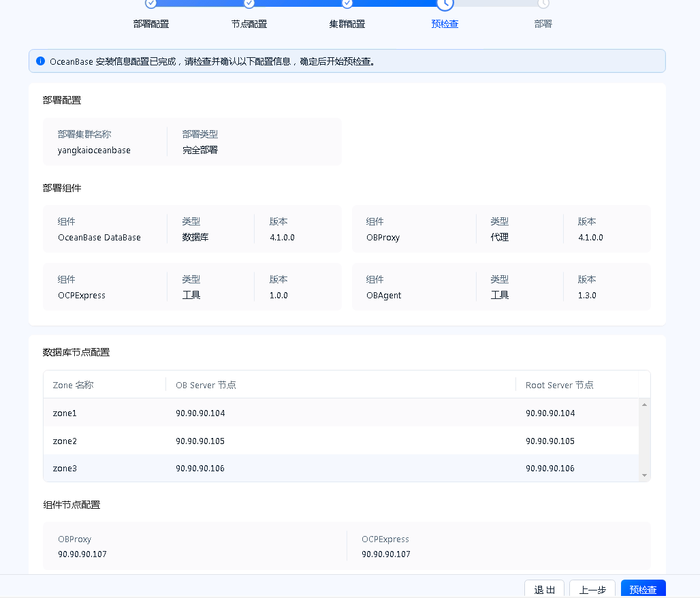This screenshot has width=700, height=598.
Task: Click the 部署集群名称 label
Action: [84, 134]
